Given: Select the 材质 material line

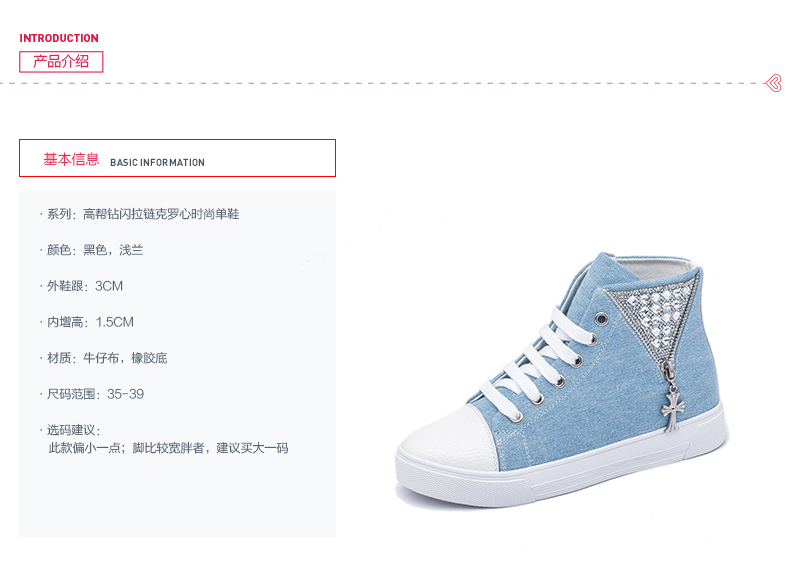Looking at the screenshot, I should pyautogui.click(x=103, y=358).
